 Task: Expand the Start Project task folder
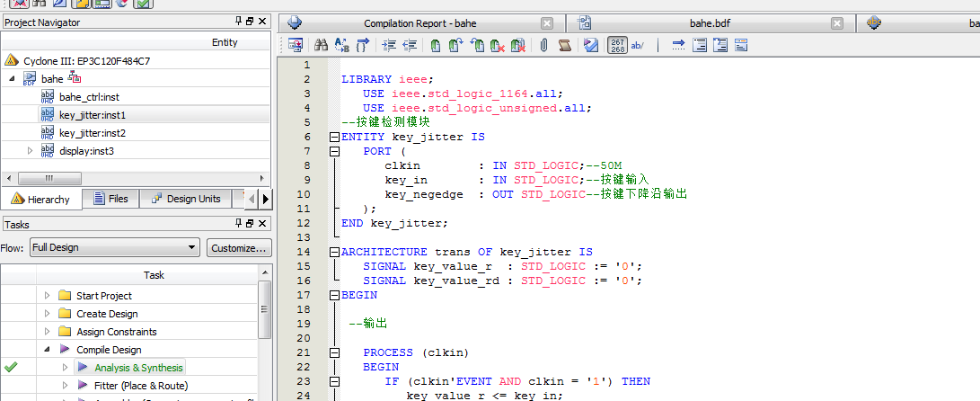coord(48,296)
